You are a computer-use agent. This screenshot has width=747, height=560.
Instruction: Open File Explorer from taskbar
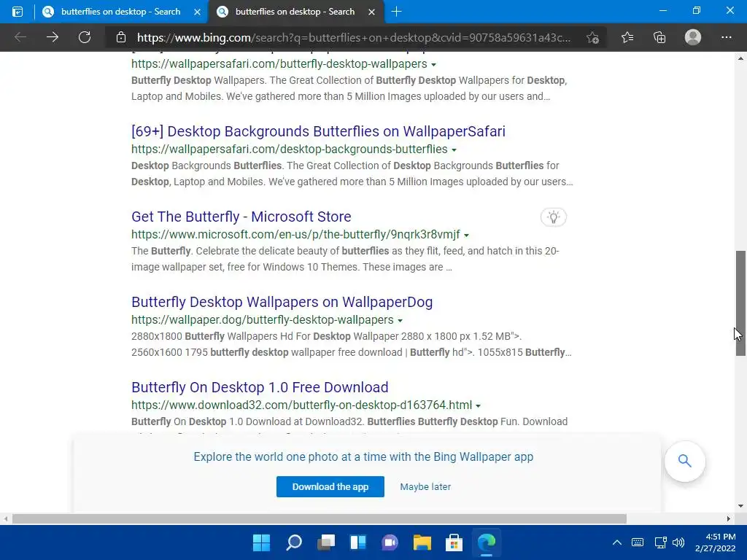(422, 542)
